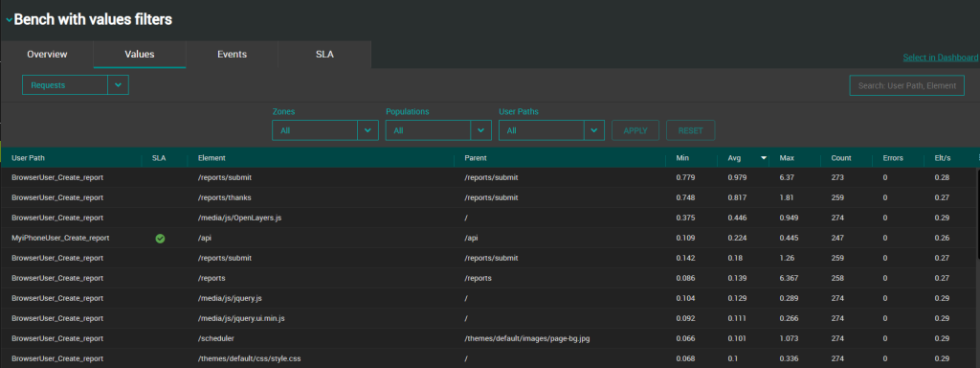Toggle the Avg column sort arrow
Viewport: 980px width, 368px height.
tap(763, 158)
